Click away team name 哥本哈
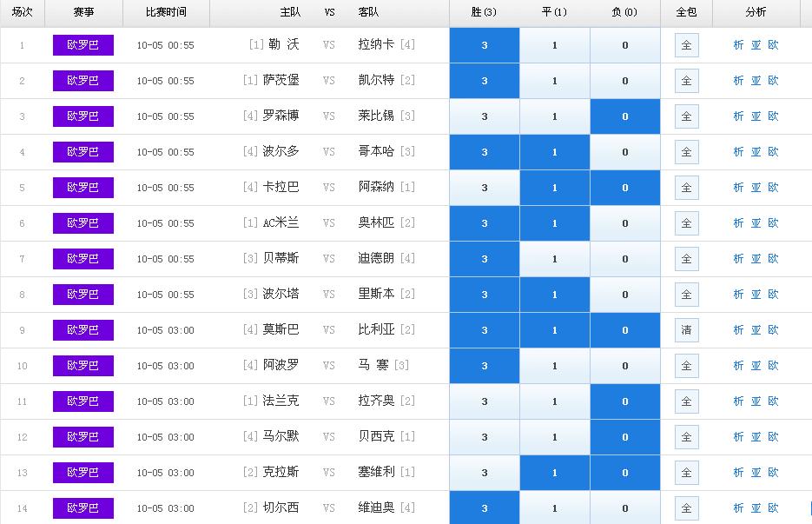812x524 pixels. pyautogui.click(x=376, y=151)
